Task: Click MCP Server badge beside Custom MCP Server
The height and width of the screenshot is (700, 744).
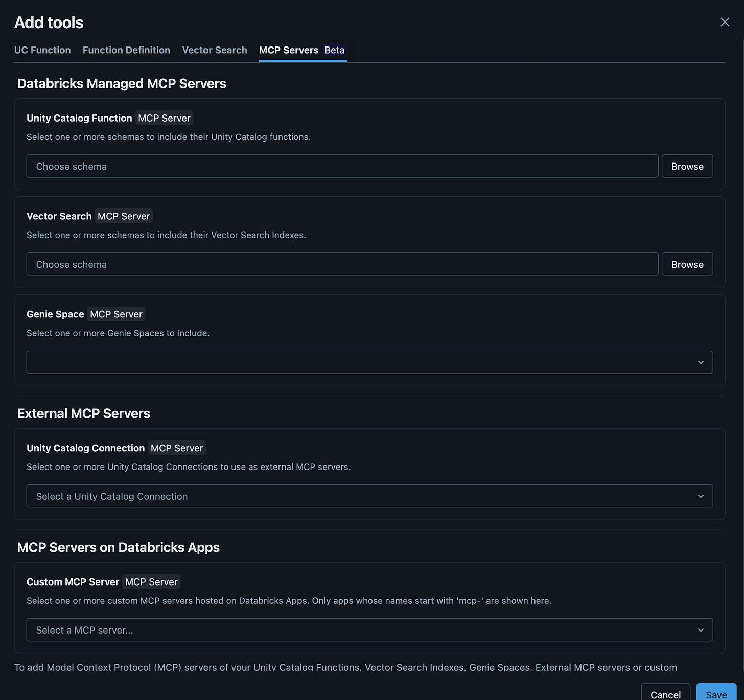Action: (x=151, y=582)
